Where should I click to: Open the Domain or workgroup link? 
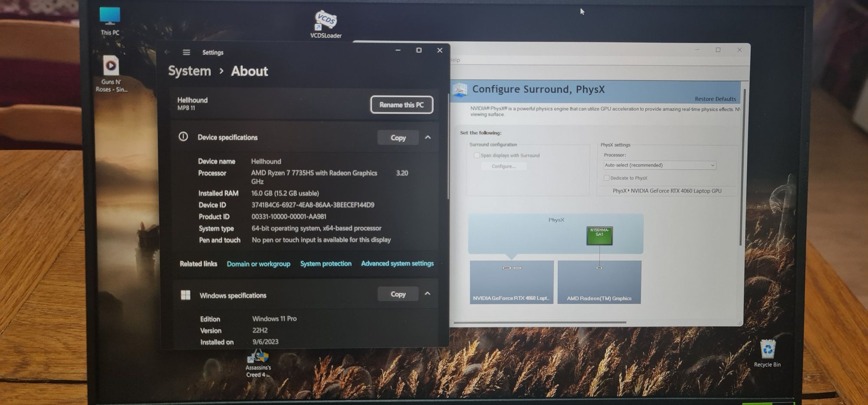258,264
